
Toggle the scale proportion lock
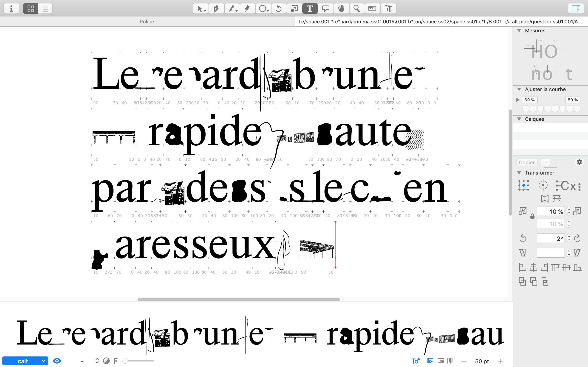(532, 216)
